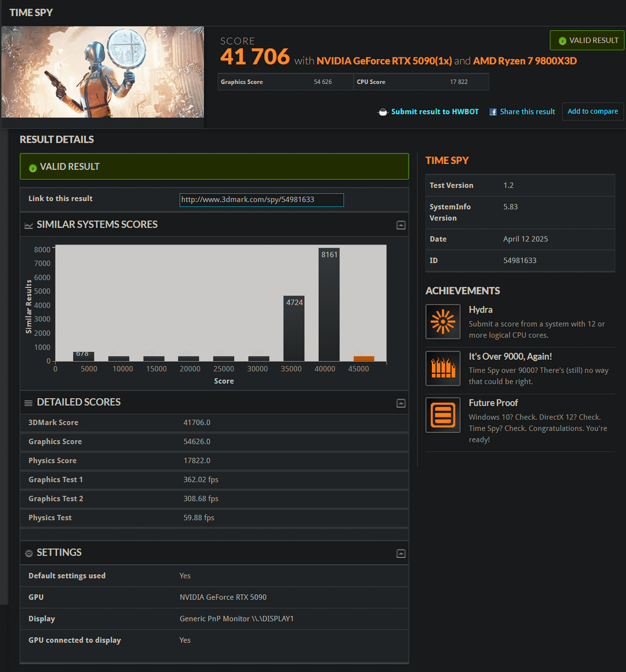The image size is (626, 672).
Task: Click the Test Version 1.2 value
Action: pyautogui.click(x=508, y=186)
